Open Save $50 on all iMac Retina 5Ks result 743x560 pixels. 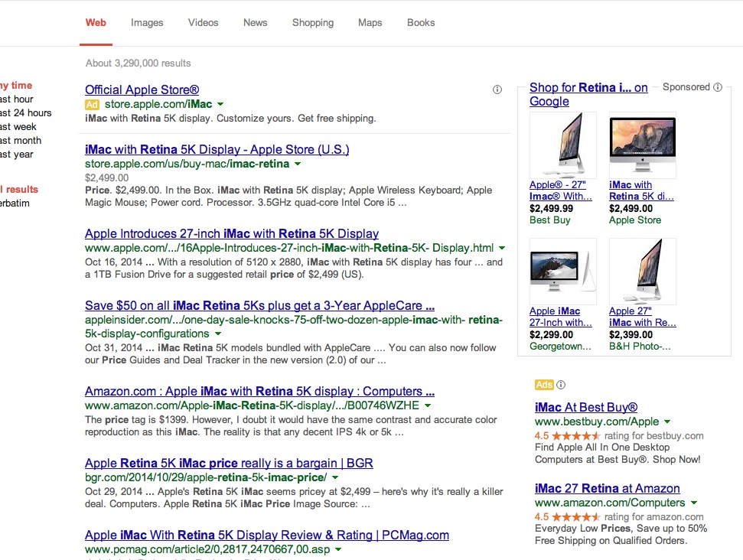pyautogui.click(x=259, y=305)
